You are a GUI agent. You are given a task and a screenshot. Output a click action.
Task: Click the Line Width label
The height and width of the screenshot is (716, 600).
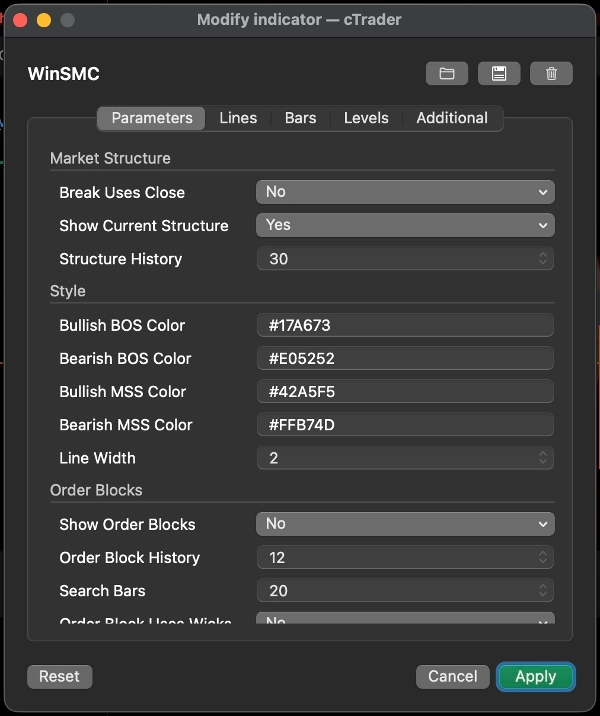97,458
